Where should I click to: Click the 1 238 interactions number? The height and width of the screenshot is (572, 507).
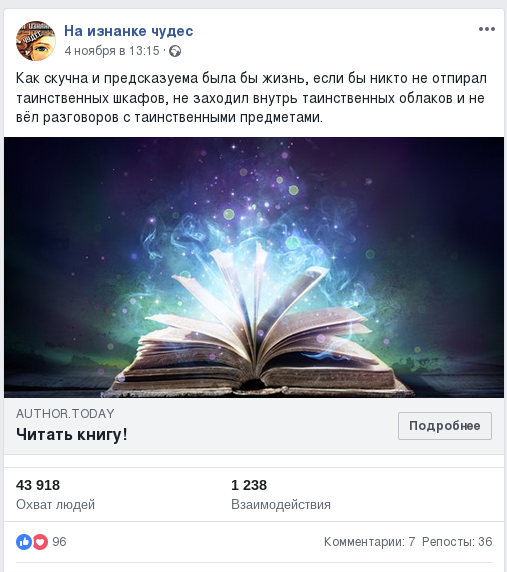point(249,485)
